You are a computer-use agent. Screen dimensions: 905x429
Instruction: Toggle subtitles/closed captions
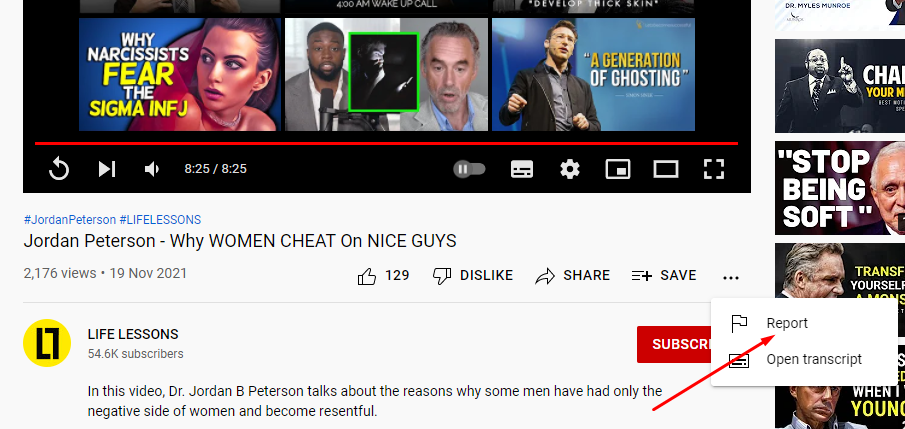[x=522, y=169]
